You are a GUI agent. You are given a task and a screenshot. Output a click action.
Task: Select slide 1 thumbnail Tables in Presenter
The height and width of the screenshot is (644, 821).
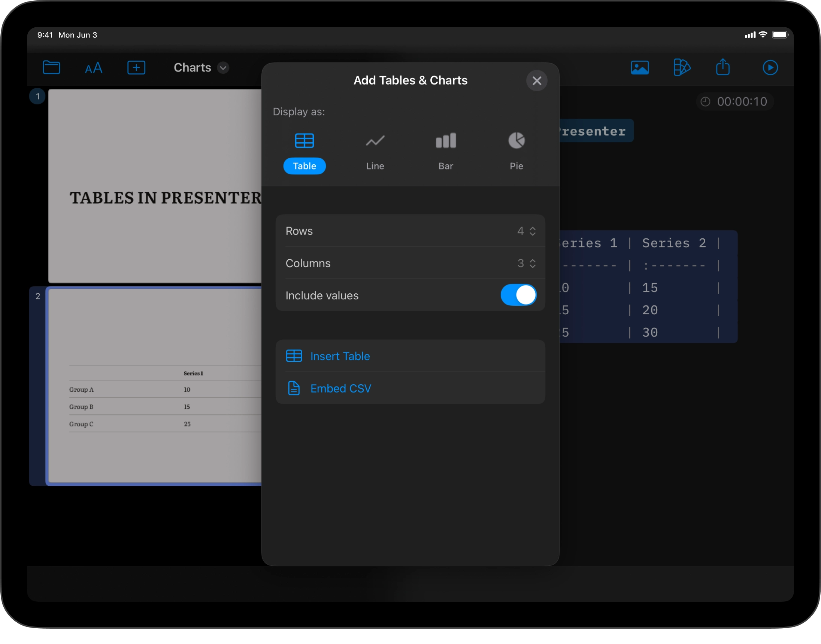pos(155,186)
